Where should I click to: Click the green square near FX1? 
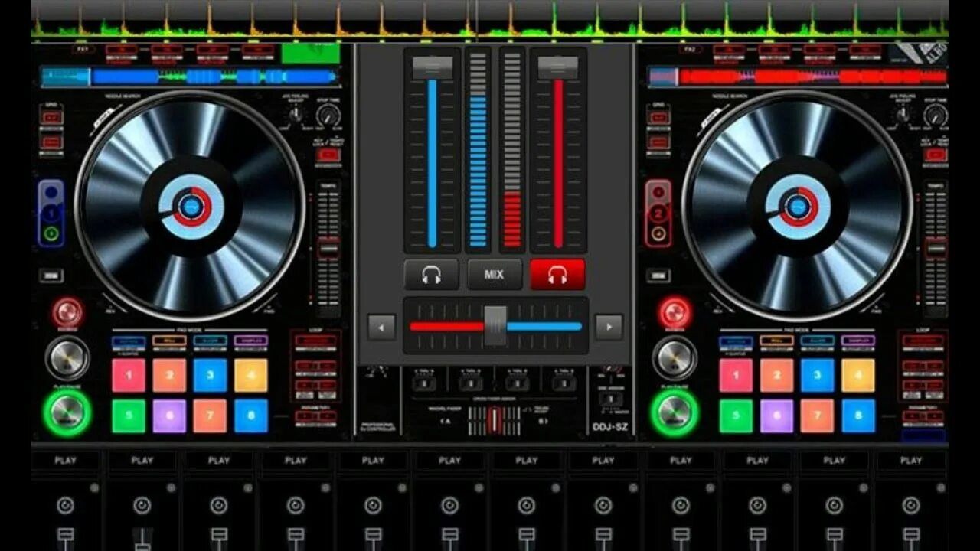pos(311,53)
